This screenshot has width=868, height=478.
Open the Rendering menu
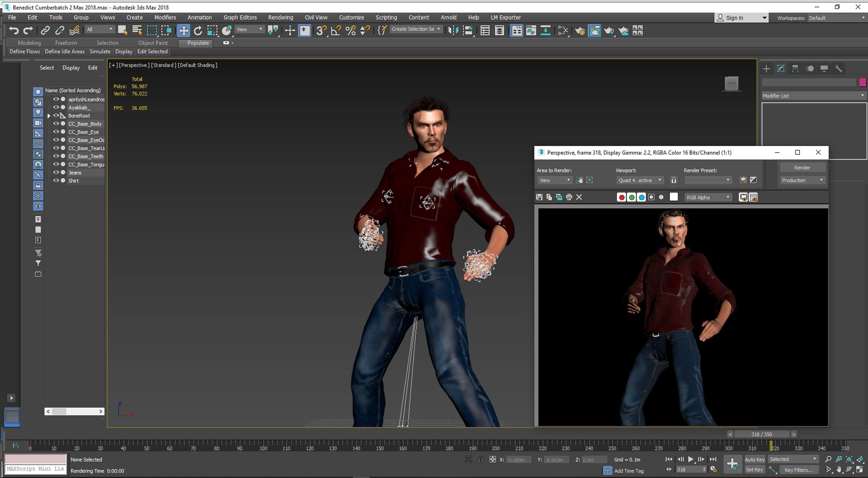point(280,18)
